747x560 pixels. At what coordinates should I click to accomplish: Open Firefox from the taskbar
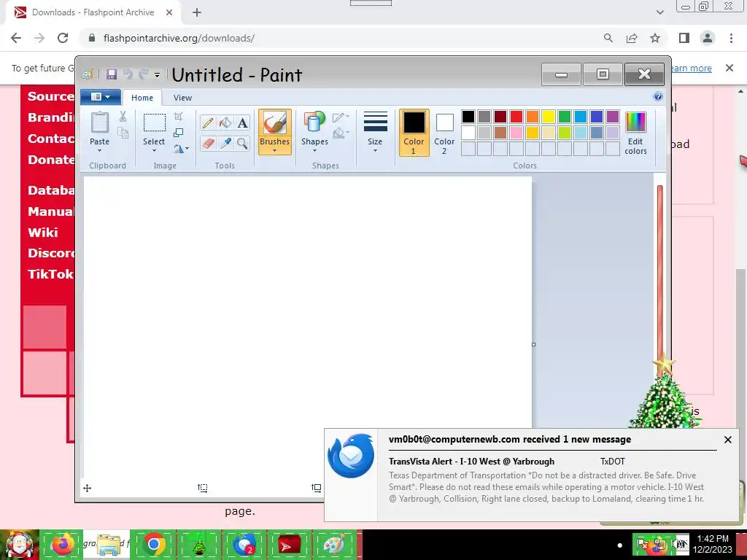(63, 545)
